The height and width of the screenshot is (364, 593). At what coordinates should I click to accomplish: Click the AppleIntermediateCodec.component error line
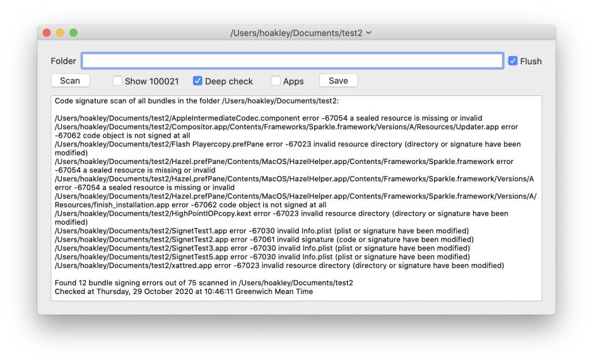(268, 118)
